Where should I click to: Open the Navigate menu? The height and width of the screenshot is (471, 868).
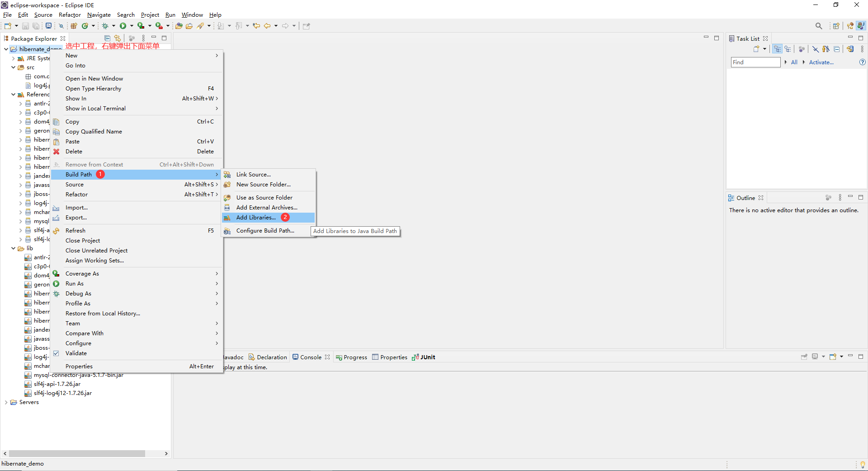click(99, 14)
